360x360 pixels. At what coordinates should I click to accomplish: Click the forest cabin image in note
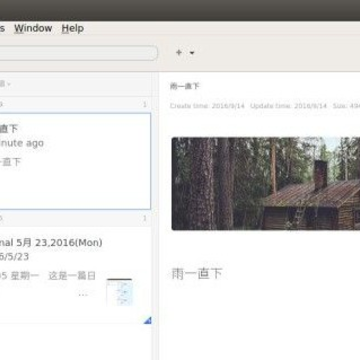click(266, 183)
